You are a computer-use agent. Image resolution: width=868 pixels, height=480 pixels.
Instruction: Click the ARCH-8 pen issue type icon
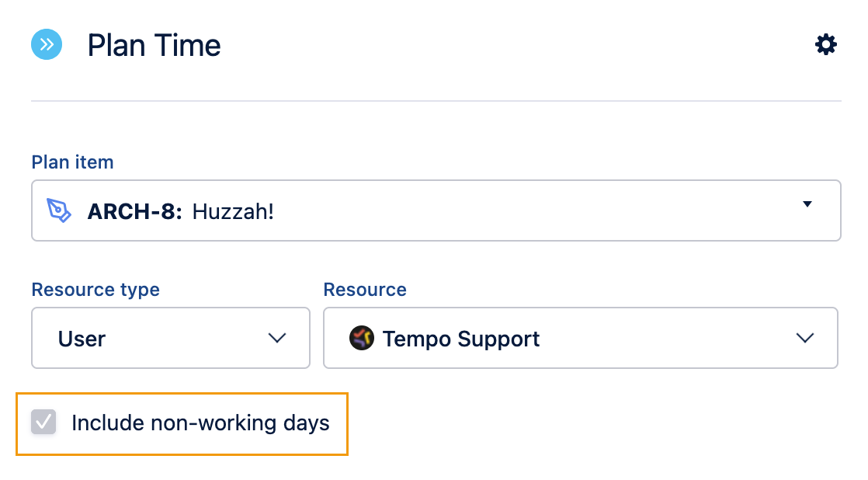[x=60, y=210]
